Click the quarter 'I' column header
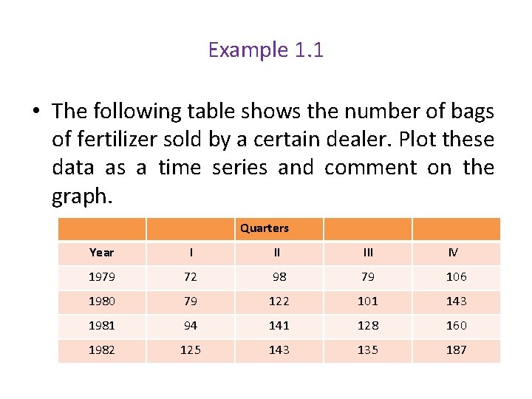 point(191,253)
